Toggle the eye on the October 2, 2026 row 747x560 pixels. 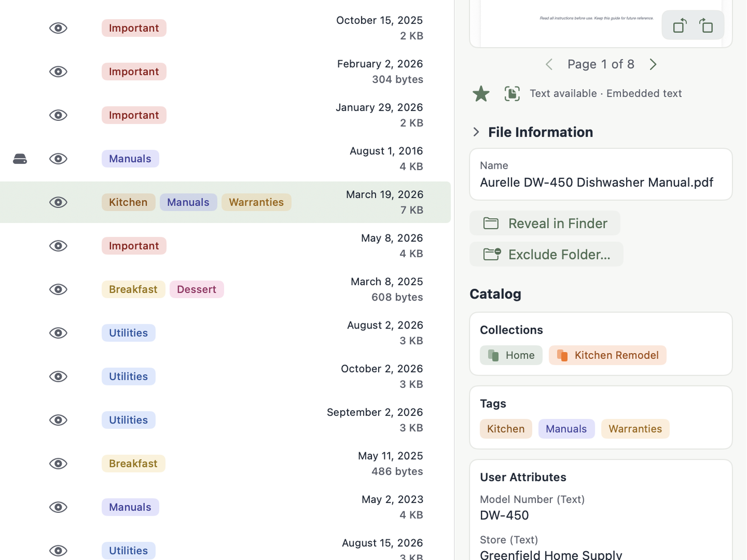[58, 377]
